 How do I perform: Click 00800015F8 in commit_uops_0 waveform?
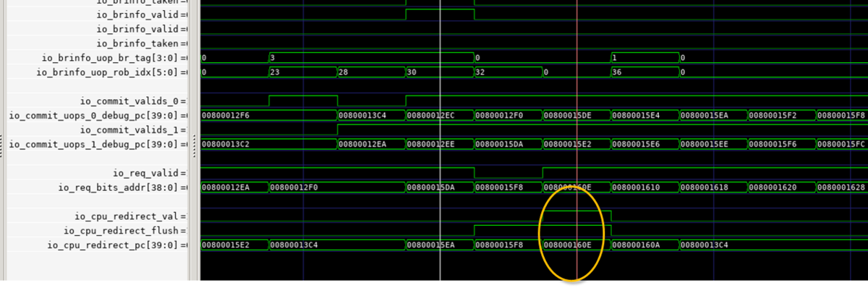pos(842,115)
